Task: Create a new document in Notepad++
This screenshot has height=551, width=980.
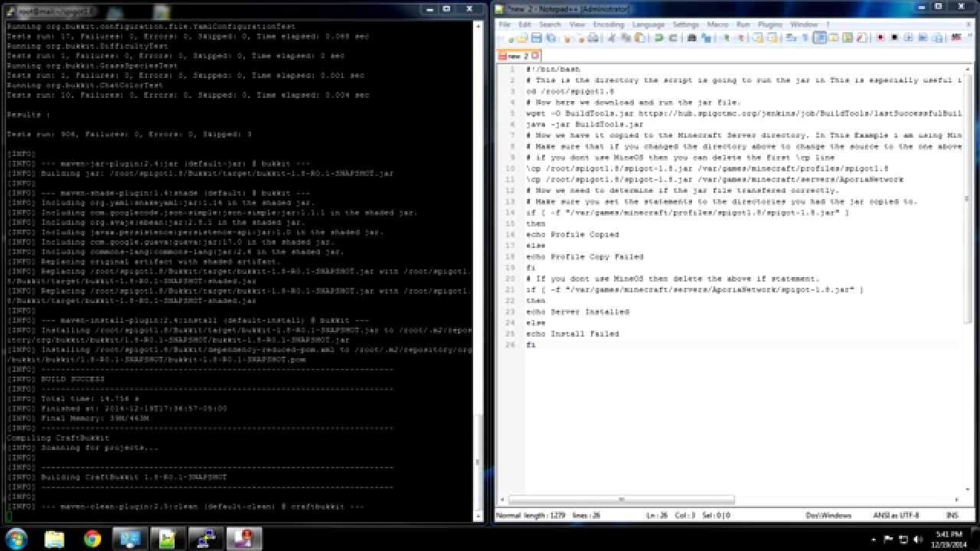Action: 511,37
